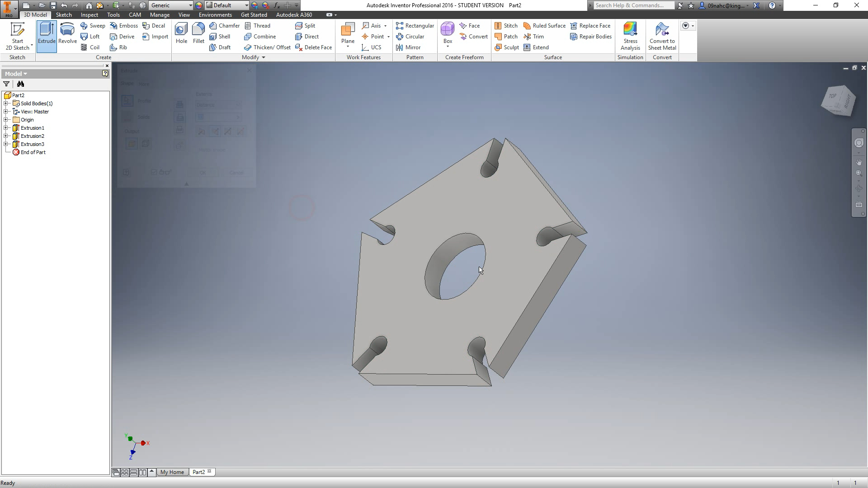The height and width of the screenshot is (488, 868).
Task: Switch to the My Home tab
Action: coord(172,472)
